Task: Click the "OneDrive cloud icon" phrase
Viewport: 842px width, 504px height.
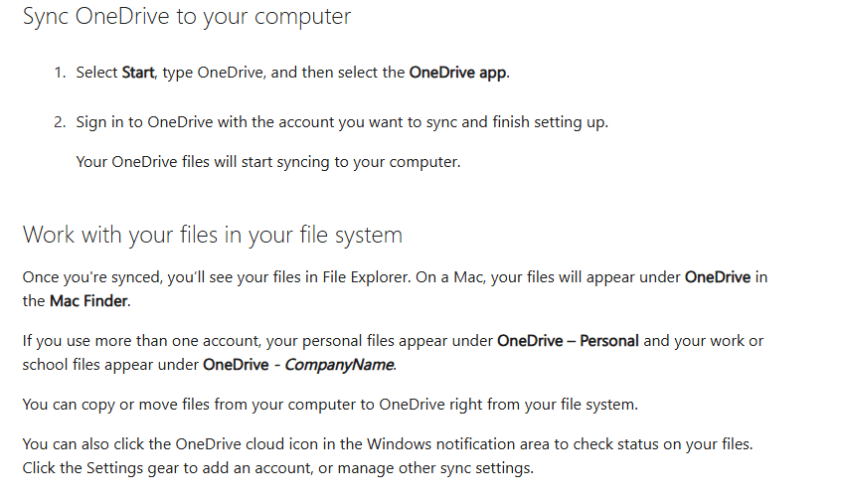Action: click(251, 444)
